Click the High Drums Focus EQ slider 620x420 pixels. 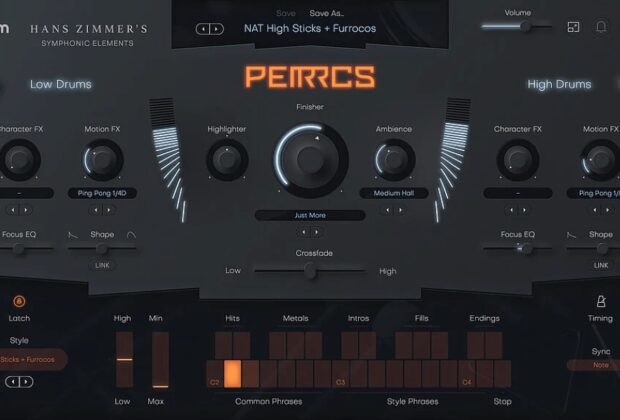518,248
